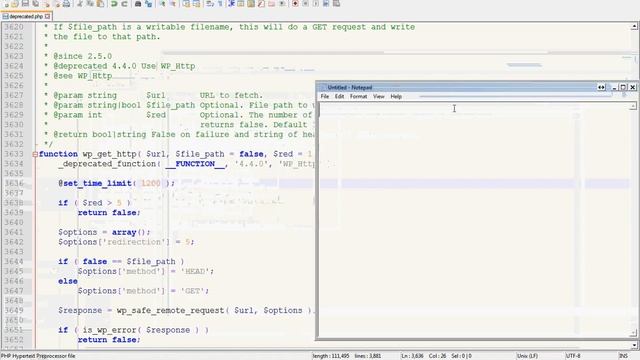The height and width of the screenshot is (360, 640).
Task: Paste using the clipboard toolbar icon
Action: click(x=100, y=4)
